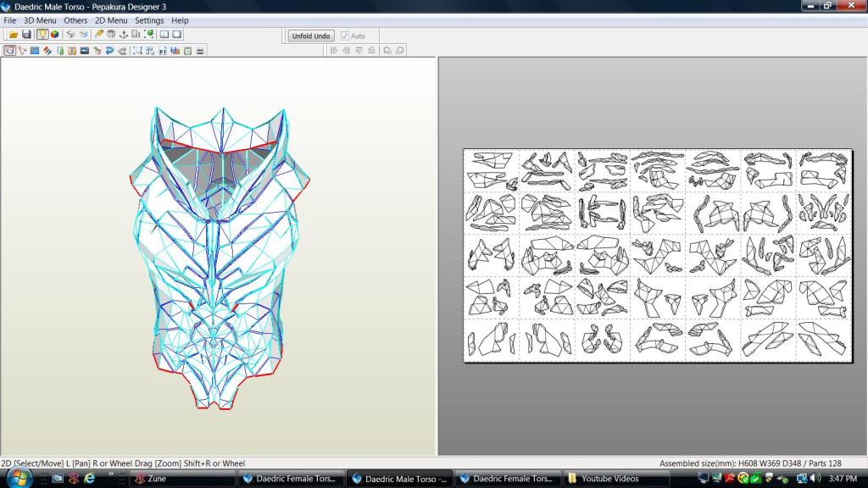Open the 3D Menu
This screenshot has width=868, height=488.
point(40,20)
